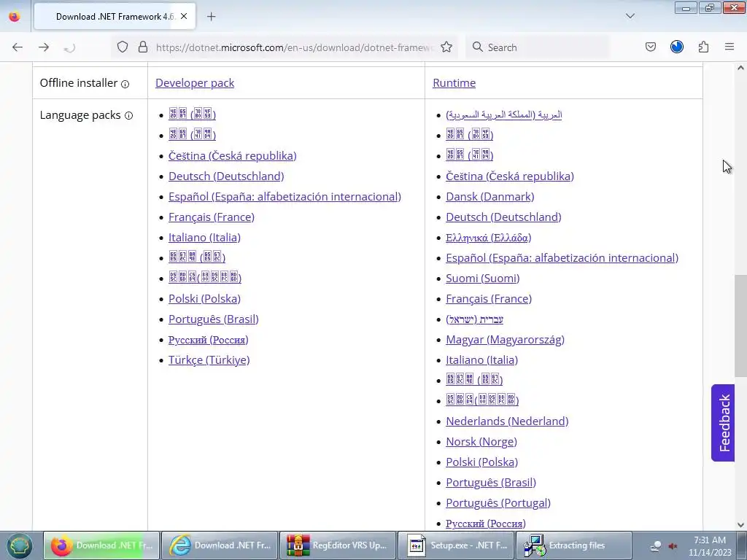Click the Firefox View icon at top left

coord(15,17)
